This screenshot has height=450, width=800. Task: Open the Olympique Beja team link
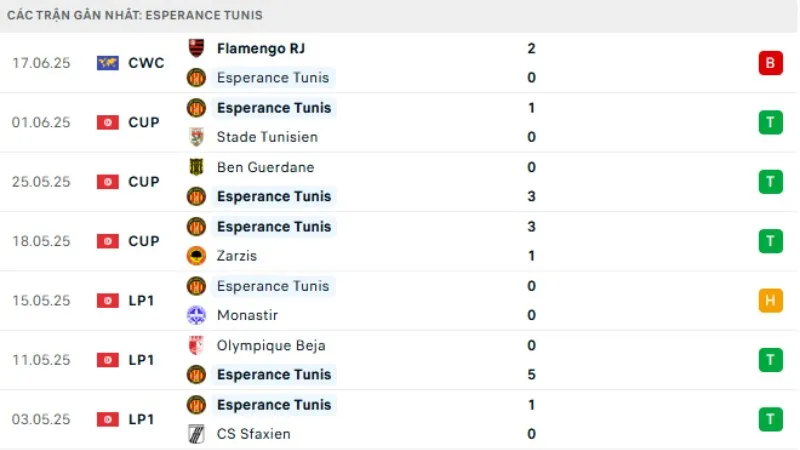(x=271, y=346)
